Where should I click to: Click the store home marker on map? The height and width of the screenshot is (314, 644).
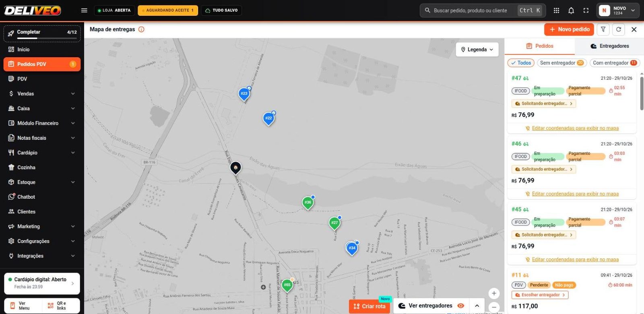tap(235, 167)
